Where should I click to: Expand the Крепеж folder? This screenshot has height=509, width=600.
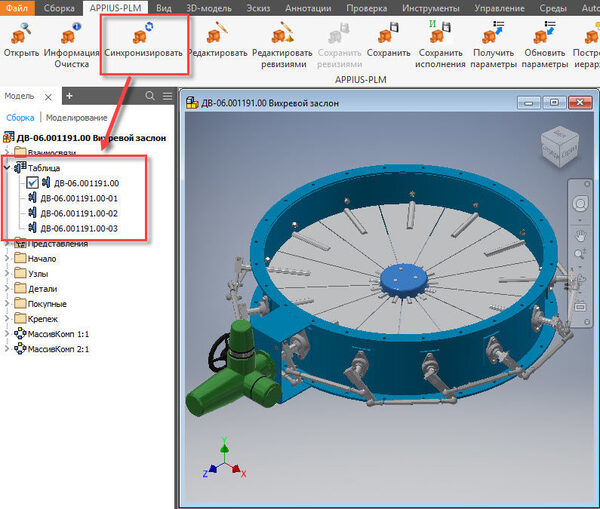pyautogui.click(x=7, y=318)
